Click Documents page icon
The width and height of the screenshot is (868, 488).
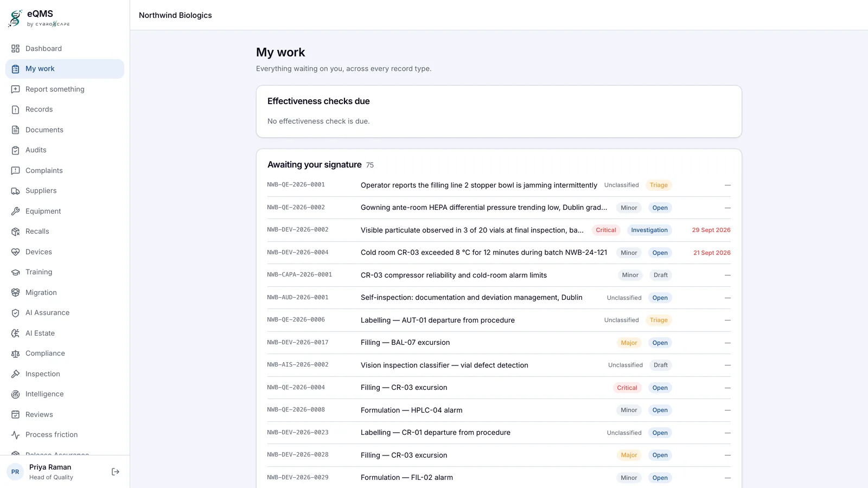click(15, 130)
